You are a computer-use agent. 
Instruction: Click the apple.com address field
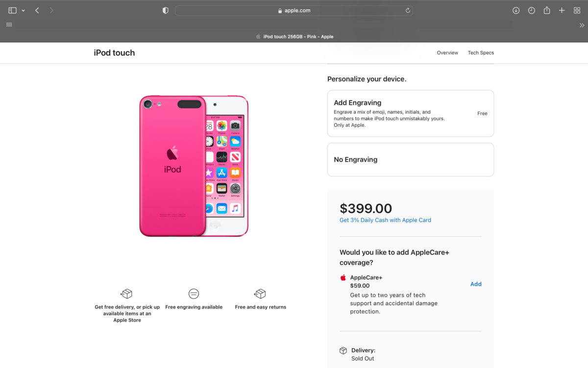coord(294,10)
